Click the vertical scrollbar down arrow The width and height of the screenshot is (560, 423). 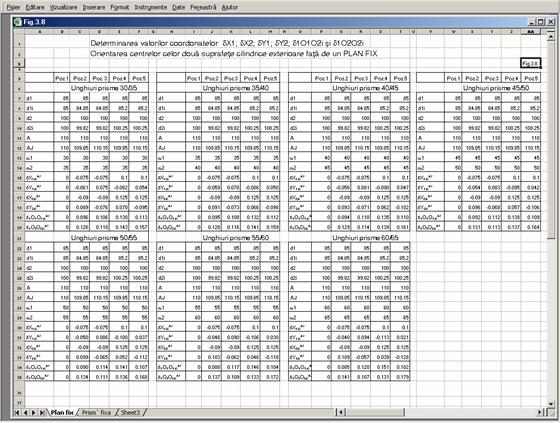pos(551,404)
